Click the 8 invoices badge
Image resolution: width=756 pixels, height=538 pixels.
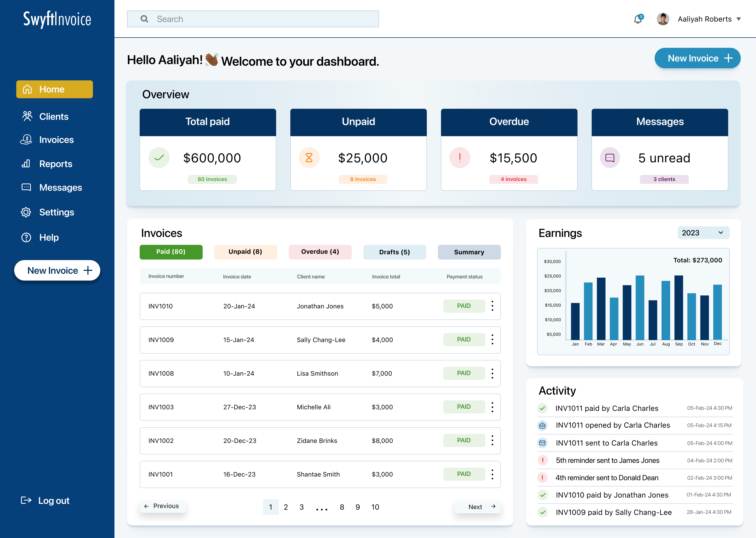click(363, 179)
